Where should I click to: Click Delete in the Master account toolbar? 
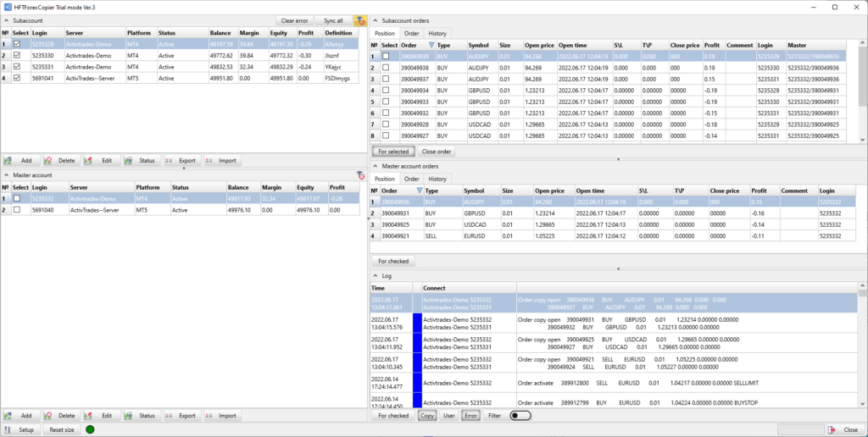tap(60, 416)
